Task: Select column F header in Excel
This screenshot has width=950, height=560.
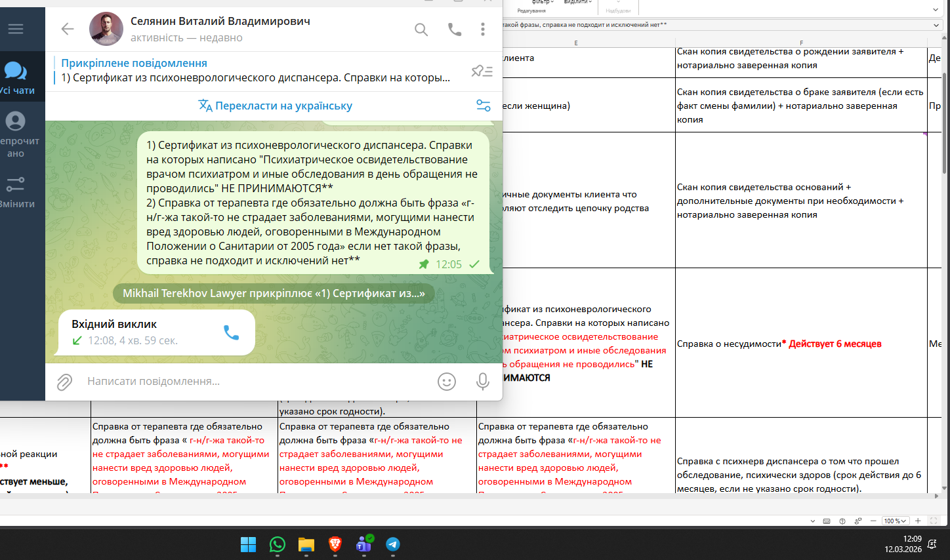Action: click(801, 43)
